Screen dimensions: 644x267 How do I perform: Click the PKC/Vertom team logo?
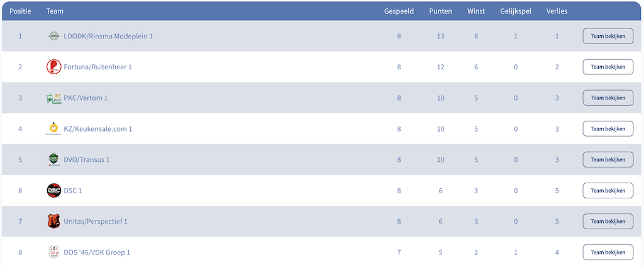pyautogui.click(x=54, y=98)
